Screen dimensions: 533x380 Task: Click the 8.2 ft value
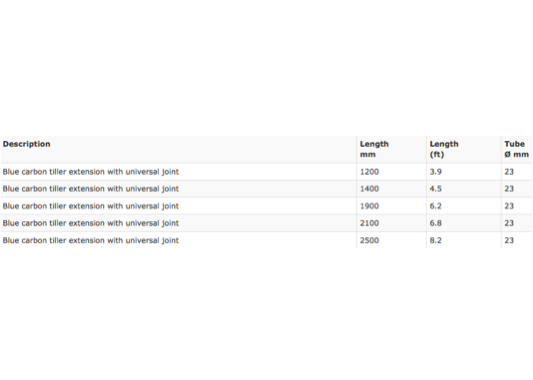pos(436,241)
